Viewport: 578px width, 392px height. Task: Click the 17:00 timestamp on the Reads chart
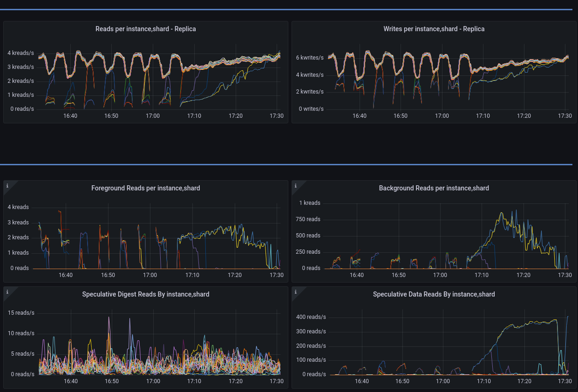point(153,116)
